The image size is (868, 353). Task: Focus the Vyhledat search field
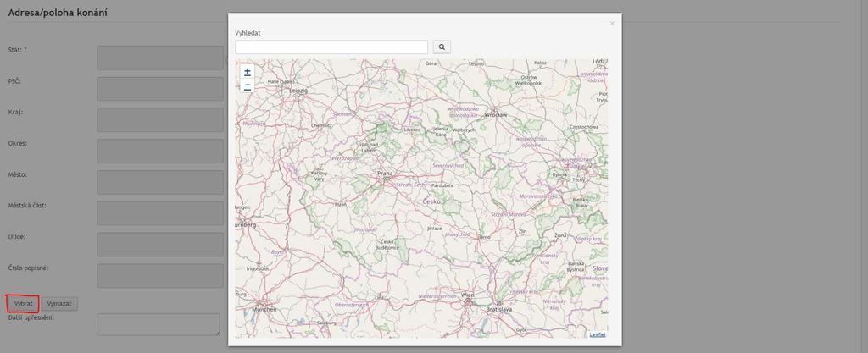(x=331, y=47)
